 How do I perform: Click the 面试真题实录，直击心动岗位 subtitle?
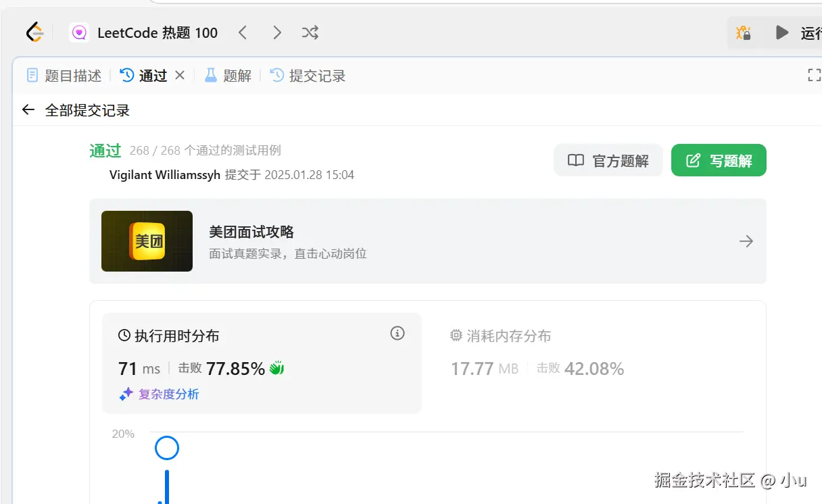coord(288,254)
